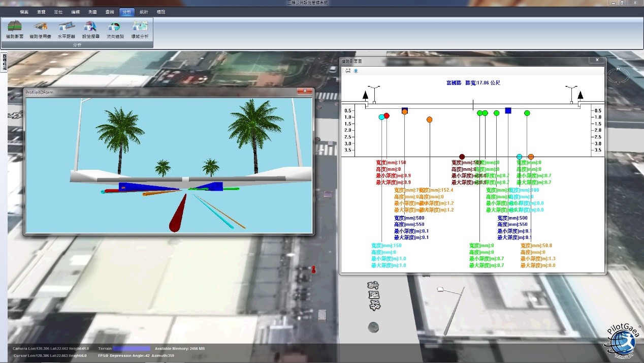
Task: Click the 富國路 road width title text
Action: click(473, 82)
